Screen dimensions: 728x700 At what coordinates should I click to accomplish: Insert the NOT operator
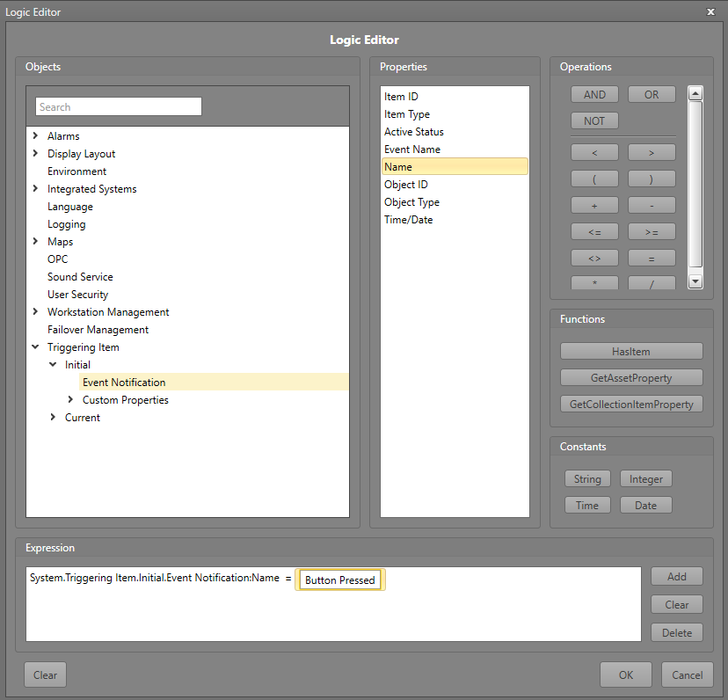tap(594, 120)
